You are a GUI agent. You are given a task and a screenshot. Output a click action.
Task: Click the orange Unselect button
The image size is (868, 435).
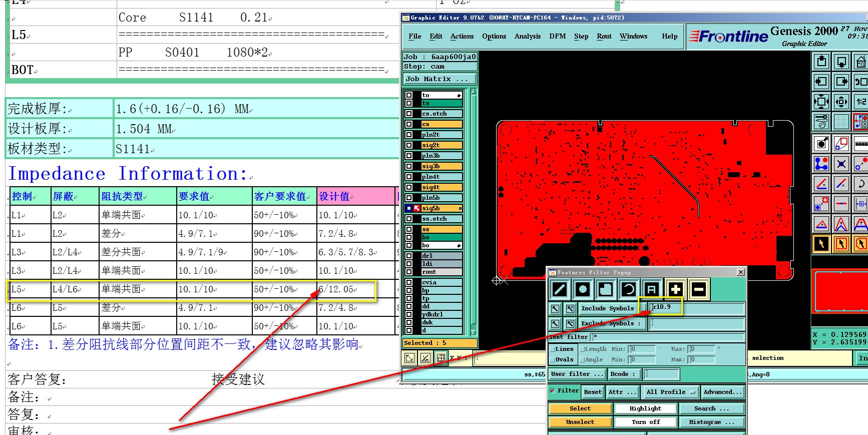coord(580,422)
